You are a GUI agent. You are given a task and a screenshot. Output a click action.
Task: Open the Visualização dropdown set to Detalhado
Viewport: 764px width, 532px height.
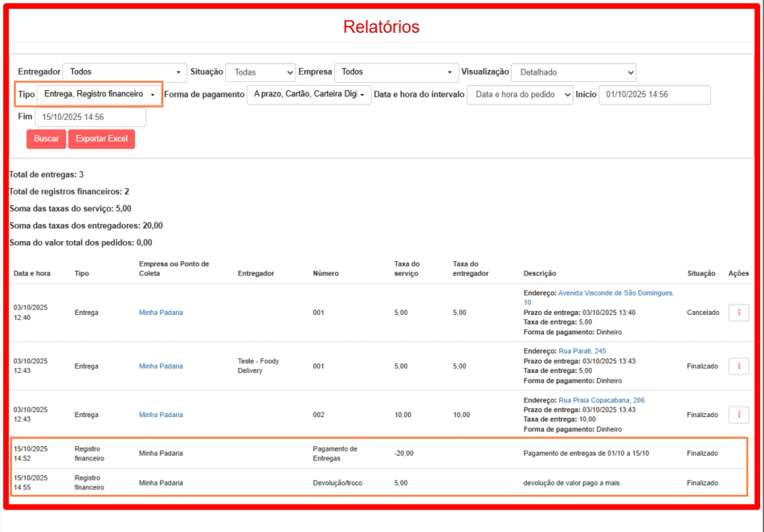tap(573, 72)
